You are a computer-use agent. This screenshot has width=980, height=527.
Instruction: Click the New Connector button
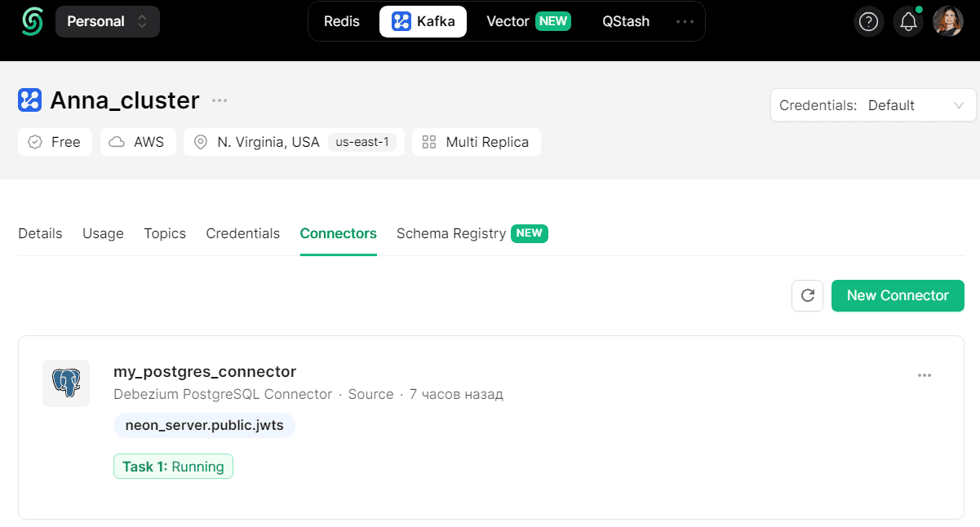(898, 295)
